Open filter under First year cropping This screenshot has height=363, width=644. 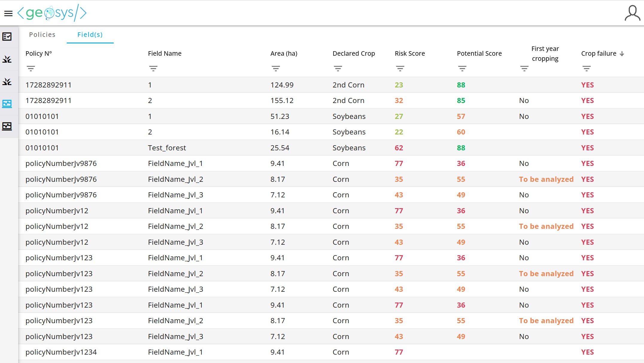coord(524,69)
